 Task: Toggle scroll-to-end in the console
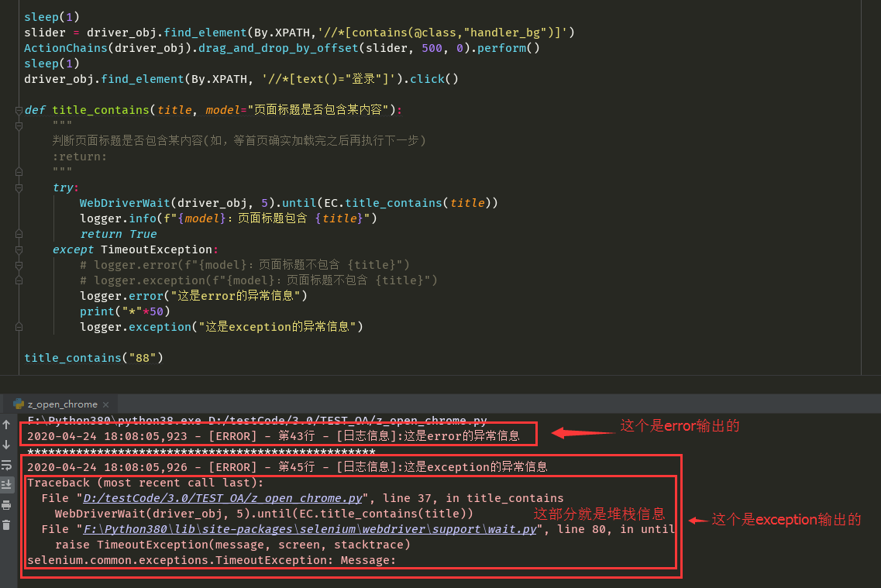[x=6, y=484]
